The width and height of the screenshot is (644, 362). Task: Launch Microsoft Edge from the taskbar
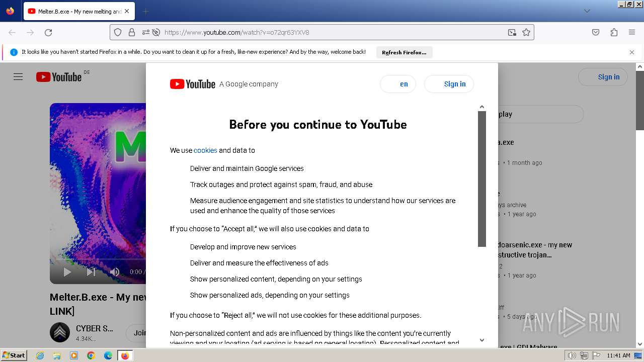(108, 355)
